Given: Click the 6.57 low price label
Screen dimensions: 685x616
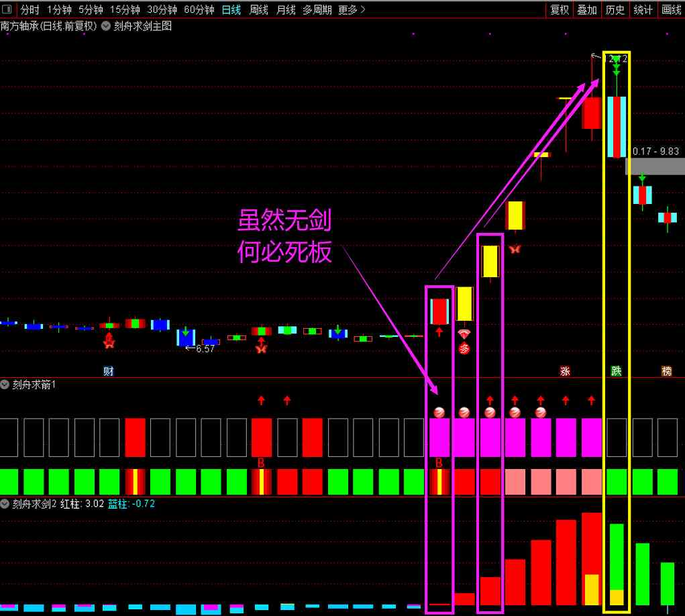Looking at the screenshot, I should tap(205, 349).
